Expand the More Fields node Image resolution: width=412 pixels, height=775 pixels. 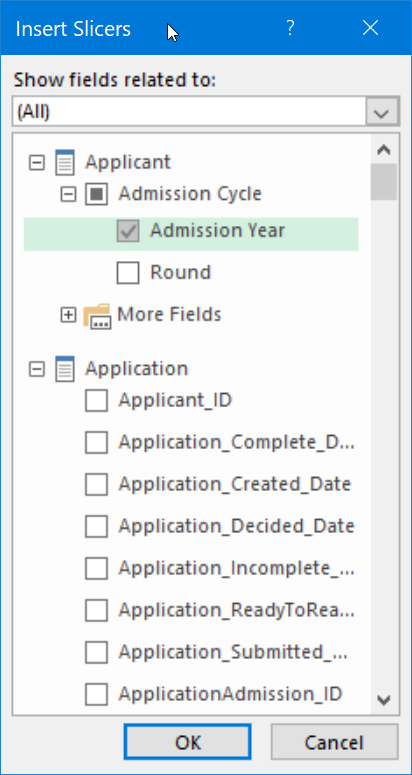(68, 315)
